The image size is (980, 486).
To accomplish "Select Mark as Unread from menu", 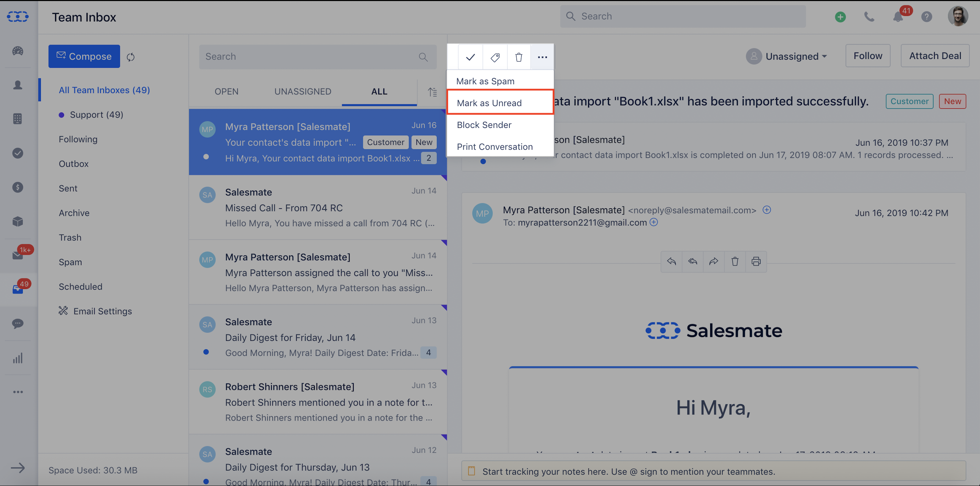I will pos(500,103).
